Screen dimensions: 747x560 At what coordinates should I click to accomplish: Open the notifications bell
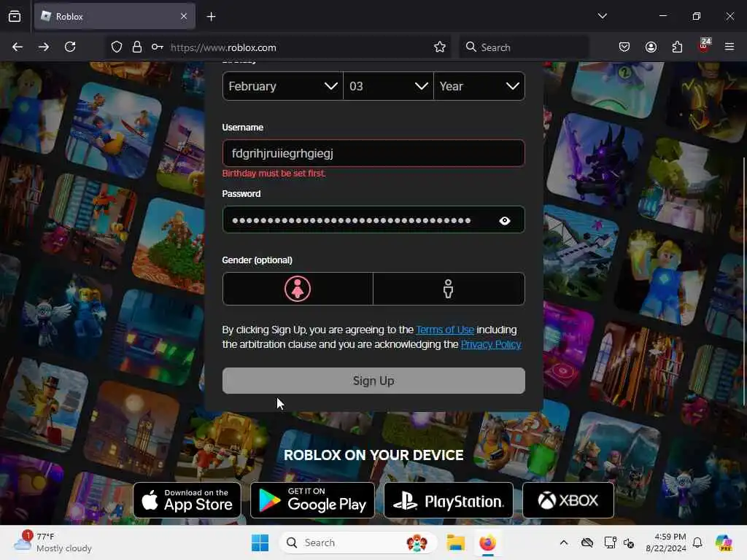pos(697,542)
